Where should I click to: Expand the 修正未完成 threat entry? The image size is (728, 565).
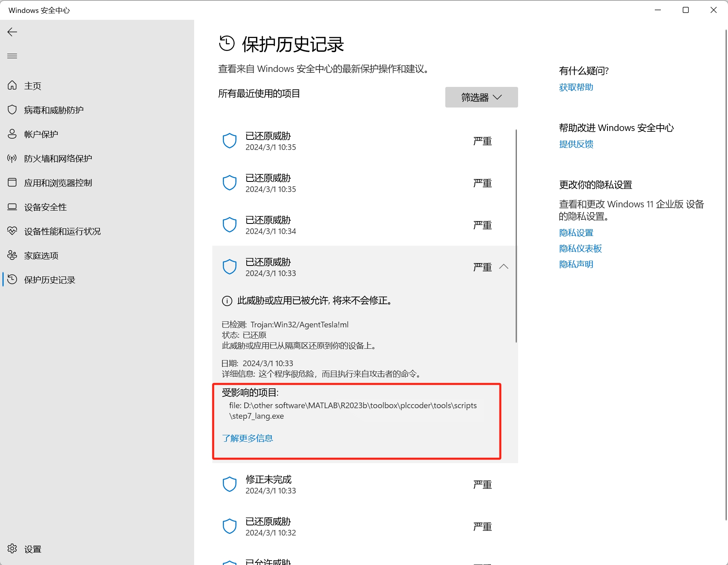(x=364, y=485)
